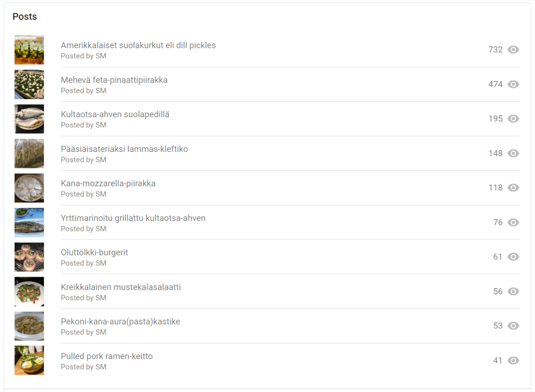
Task: Click the eye icon beside 41 views
Action: tap(513, 360)
